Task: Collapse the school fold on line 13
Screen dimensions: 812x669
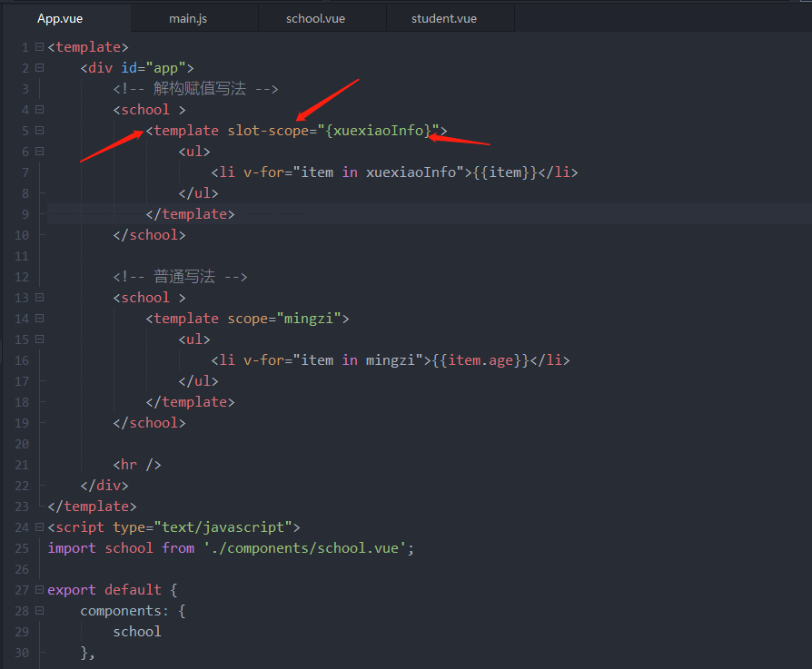Action: click(39, 298)
